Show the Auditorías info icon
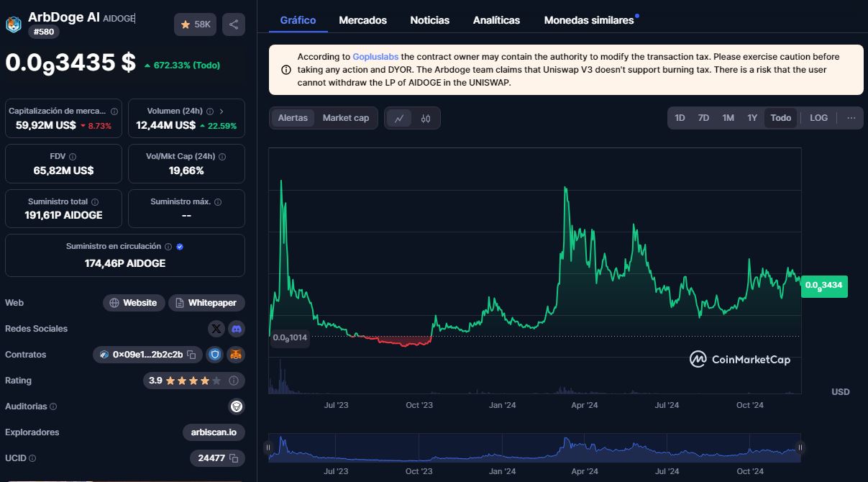This screenshot has height=482, width=868. click(53, 406)
